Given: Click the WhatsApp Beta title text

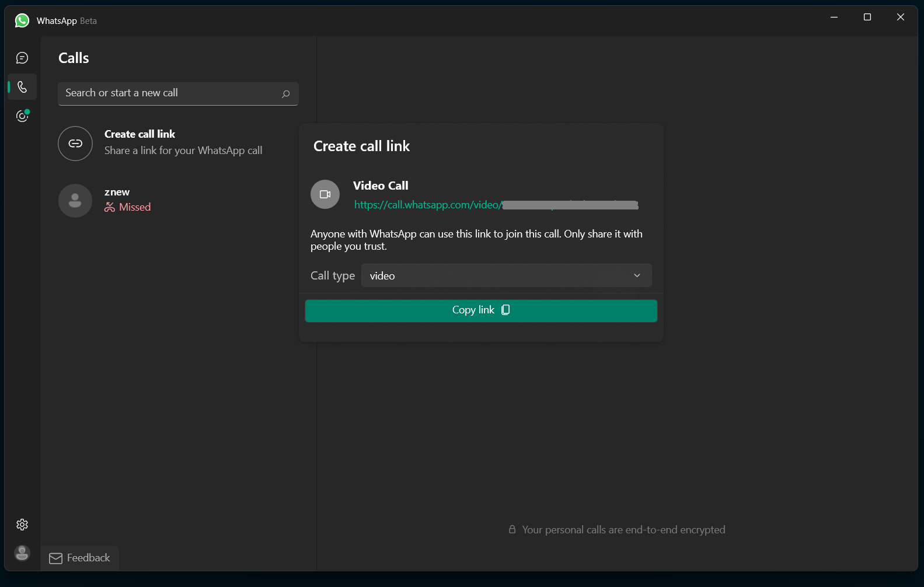Looking at the screenshot, I should [67, 21].
